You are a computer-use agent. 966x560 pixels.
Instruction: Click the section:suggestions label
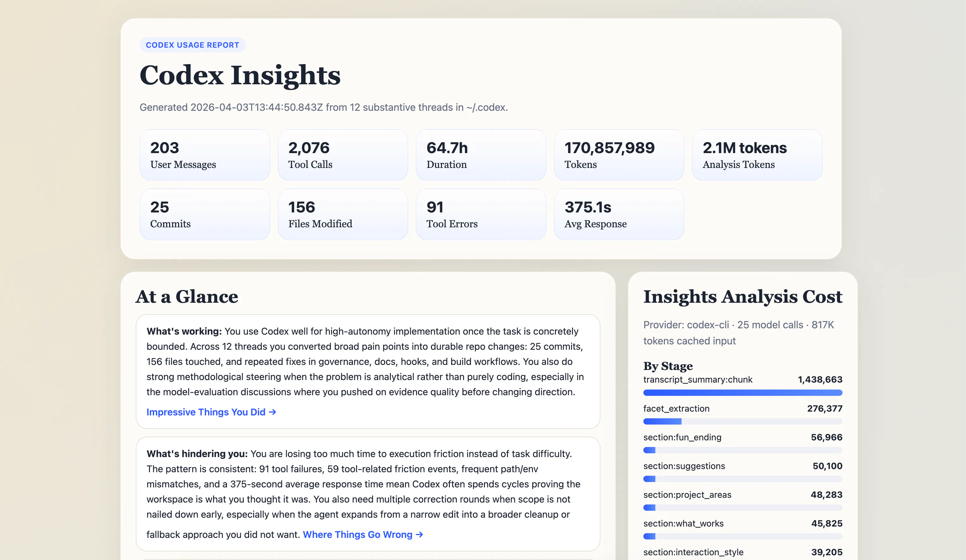(684, 466)
